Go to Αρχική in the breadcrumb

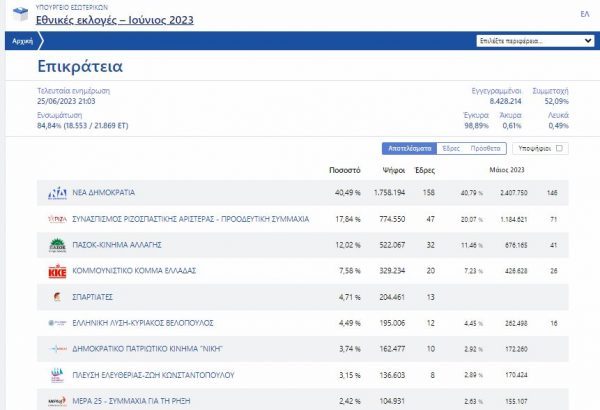click(21, 41)
